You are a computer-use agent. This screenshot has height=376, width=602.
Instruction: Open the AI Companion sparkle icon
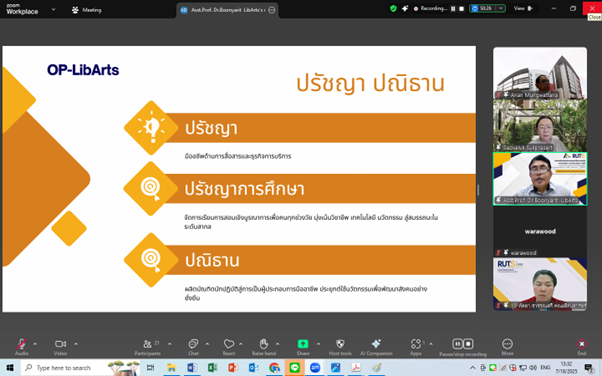tap(376, 343)
